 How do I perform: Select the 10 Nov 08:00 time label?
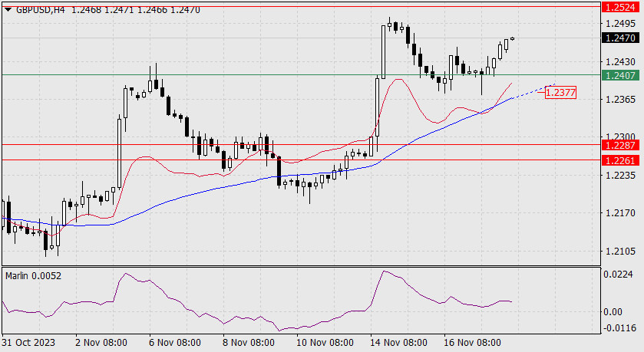point(325,343)
